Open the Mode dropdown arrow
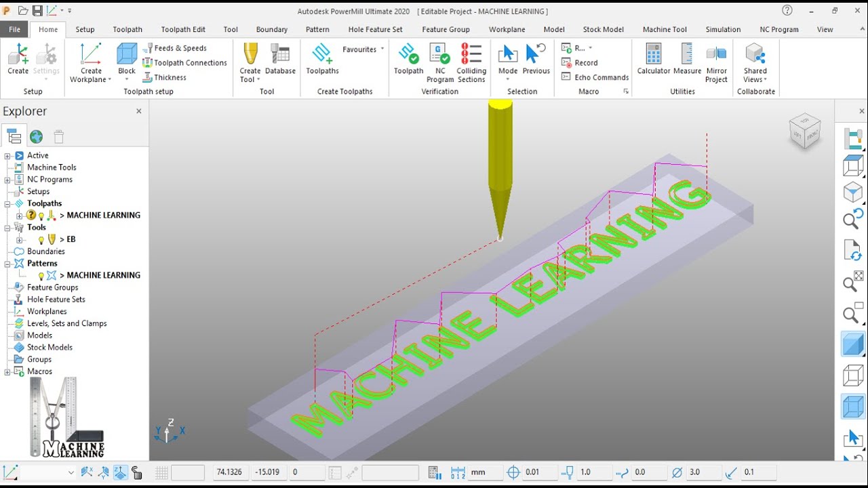This screenshot has height=488, width=868. pos(508,80)
